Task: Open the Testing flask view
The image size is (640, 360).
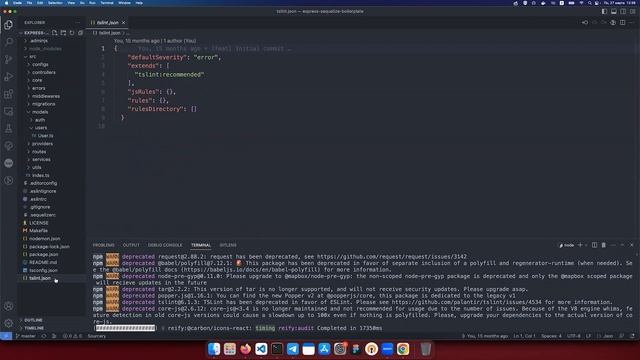Action: click(9, 129)
